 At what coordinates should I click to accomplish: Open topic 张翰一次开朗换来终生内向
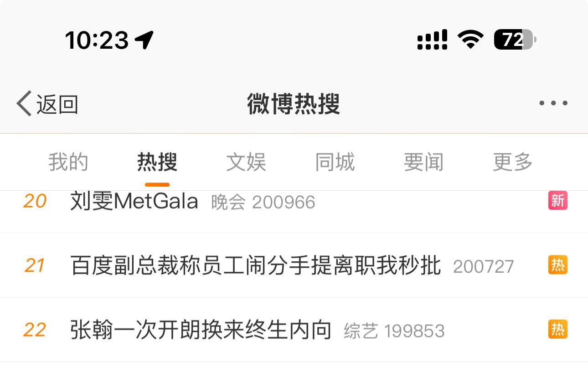(x=201, y=330)
